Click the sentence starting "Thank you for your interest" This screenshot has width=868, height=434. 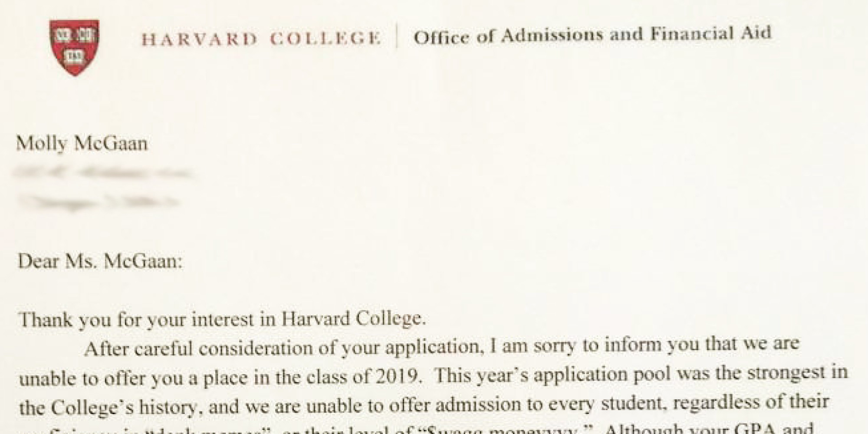[222, 319]
